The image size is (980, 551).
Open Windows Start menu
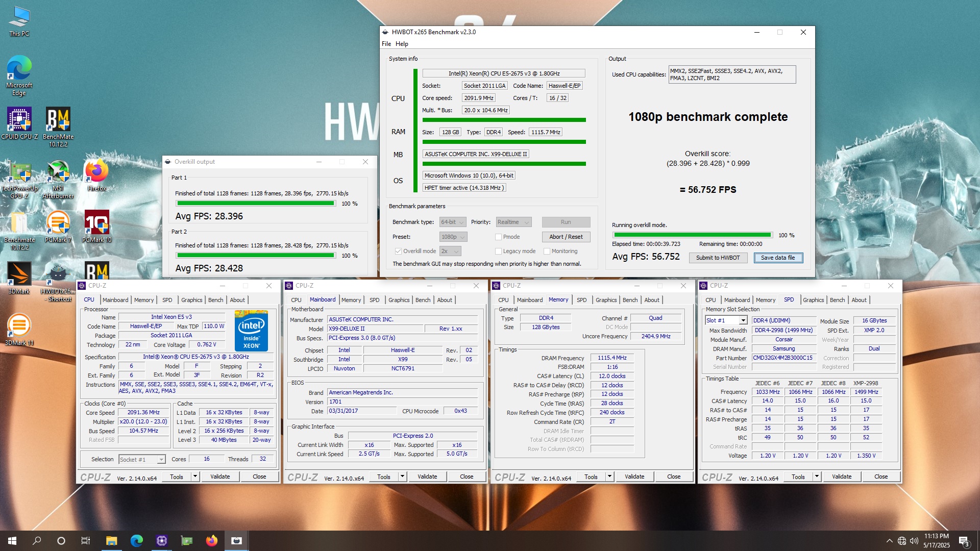12,541
